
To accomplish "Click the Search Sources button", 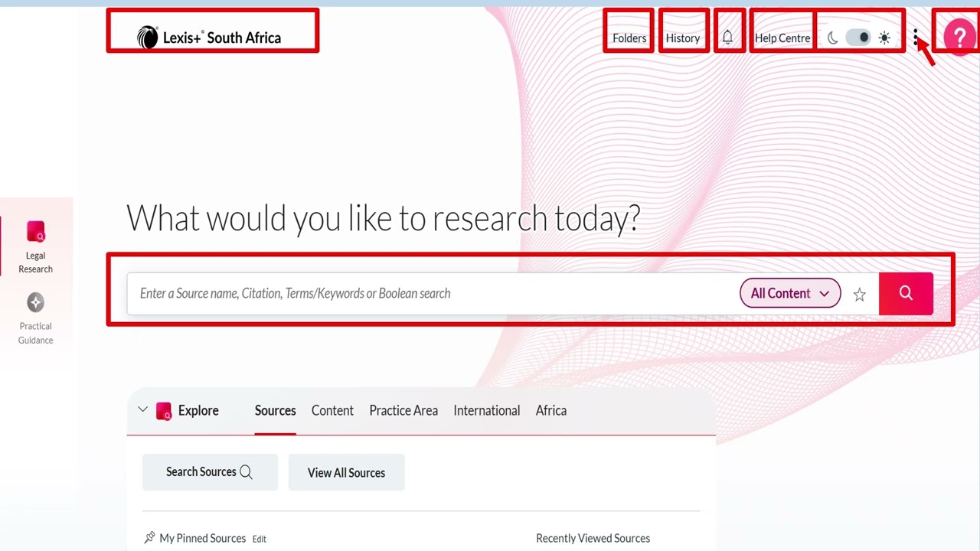I will click(x=210, y=472).
